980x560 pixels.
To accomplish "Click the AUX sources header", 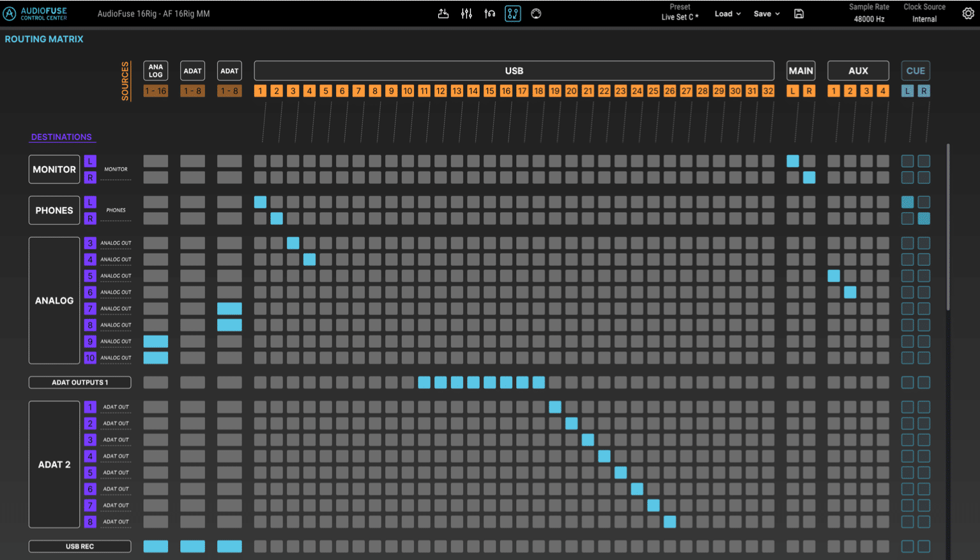I will (x=858, y=71).
